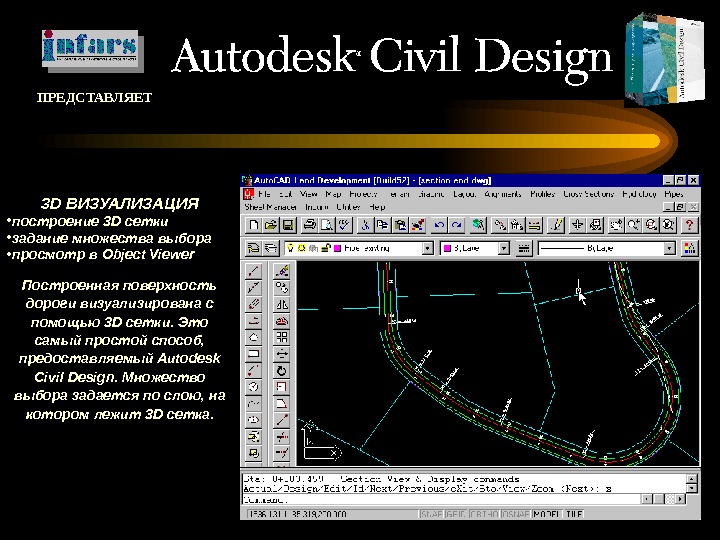720x540 pixels.
Task: Undo the last action with the undo arrow
Action: (x=439, y=225)
